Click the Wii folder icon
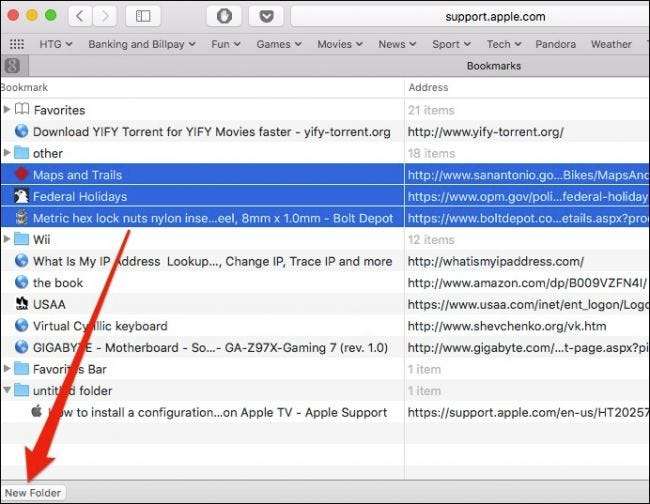This screenshot has width=650, height=504. click(x=22, y=239)
